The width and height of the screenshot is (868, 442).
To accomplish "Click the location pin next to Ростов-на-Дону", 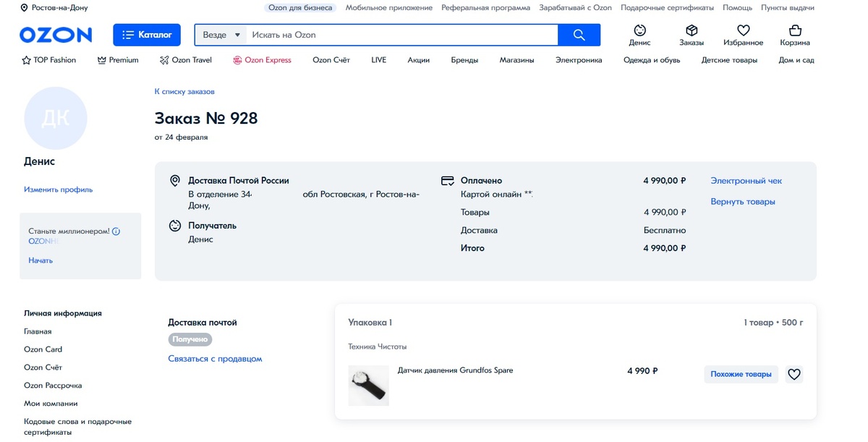I will (x=24, y=8).
